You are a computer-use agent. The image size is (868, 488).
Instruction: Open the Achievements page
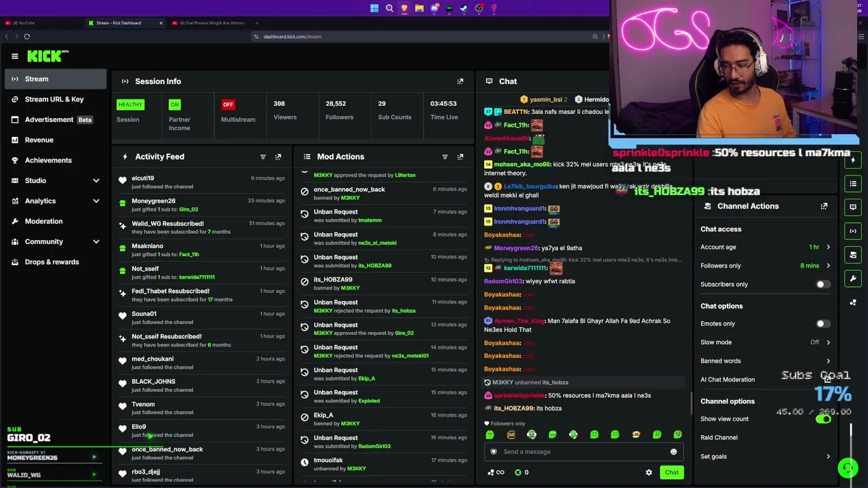(x=56, y=160)
